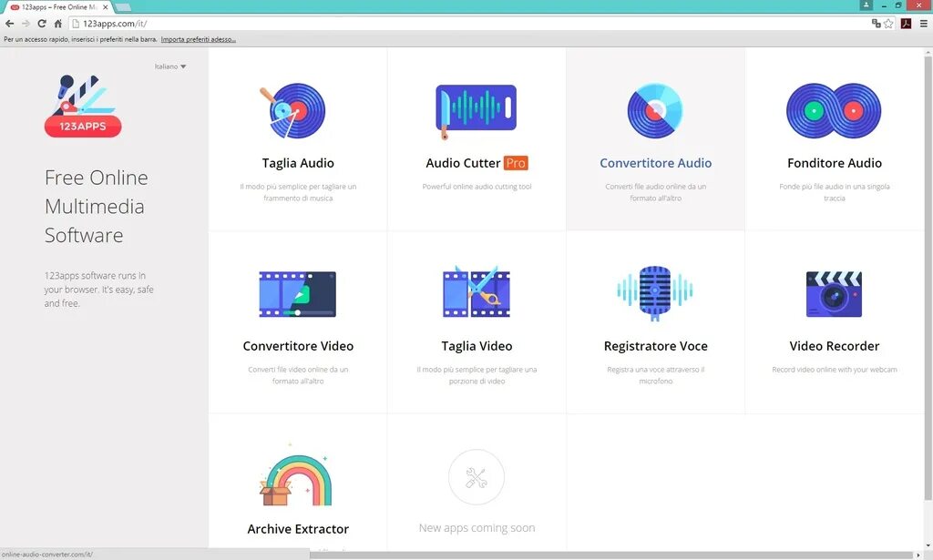
Task: Click the Fonditore Audio double-vinyl icon
Action: (834, 110)
